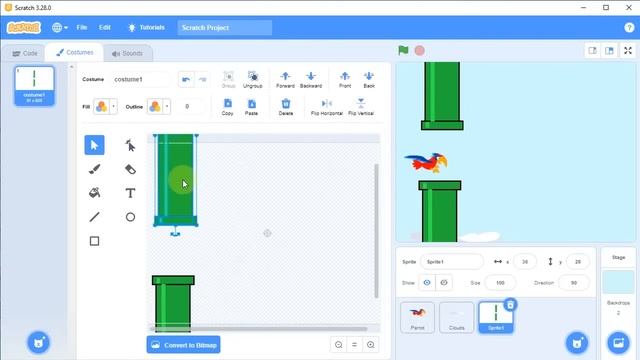Open the Tutorials menu
The width and height of the screenshot is (640, 360).
pyautogui.click(x=146, y=27)
